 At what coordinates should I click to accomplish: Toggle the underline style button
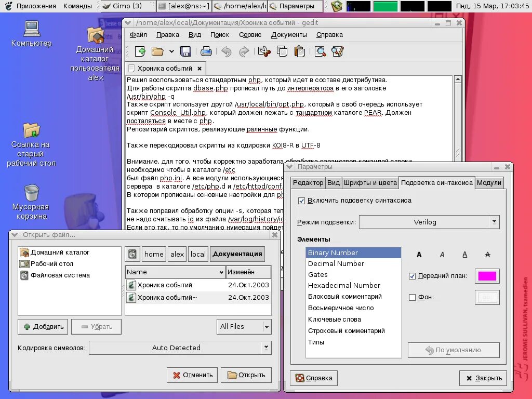tap(465, 255)
